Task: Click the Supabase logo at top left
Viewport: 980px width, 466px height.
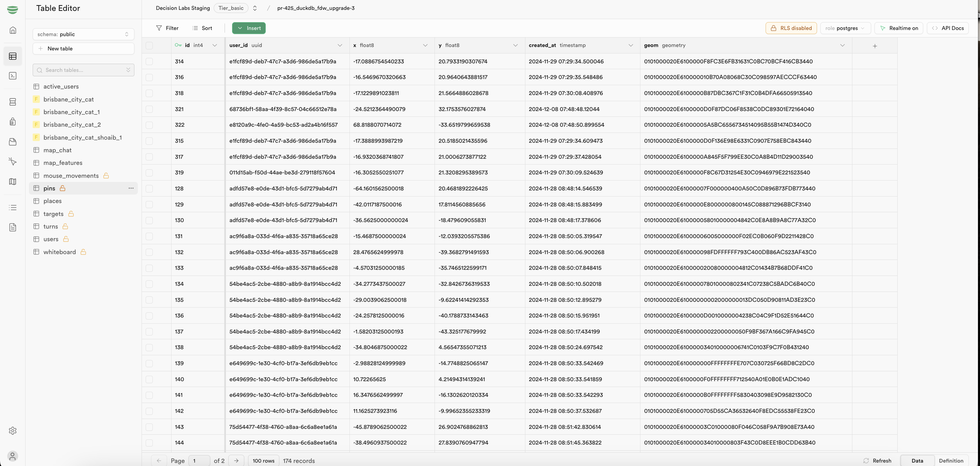Action: pyautogui.click(x=13, y=10)
